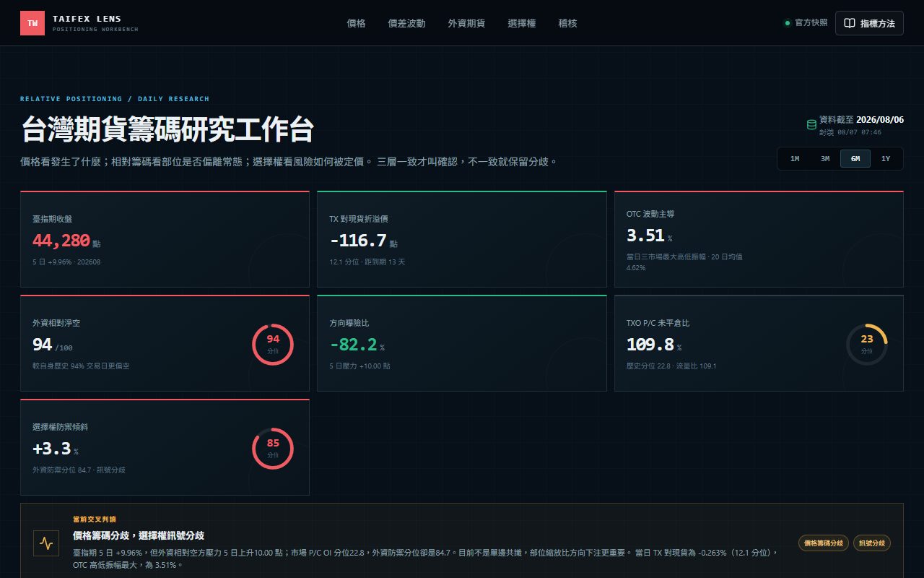Click the pulse icon in 當前交叉判讀 panel
The height and width of the screenshot is (578, 924).
(46, 543)
